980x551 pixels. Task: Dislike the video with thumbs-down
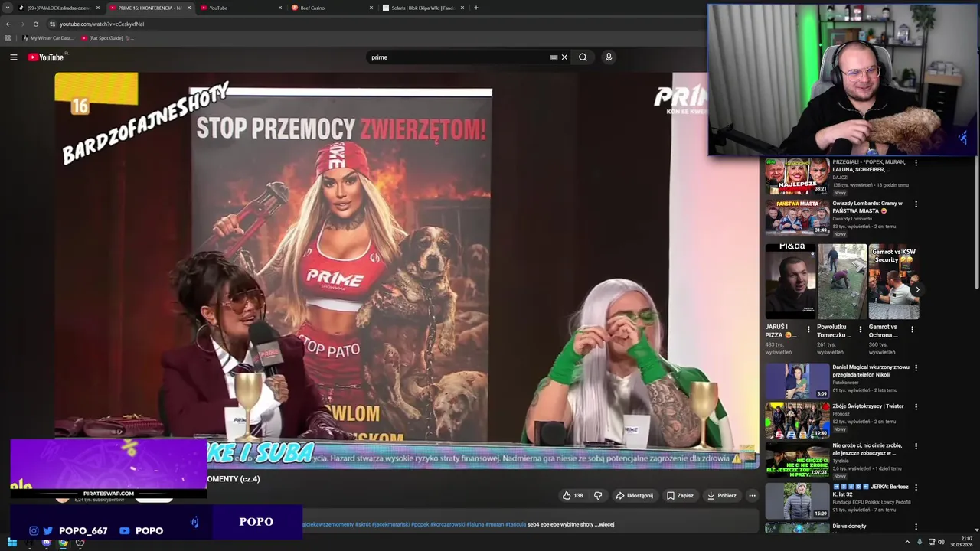pos(598,495)
